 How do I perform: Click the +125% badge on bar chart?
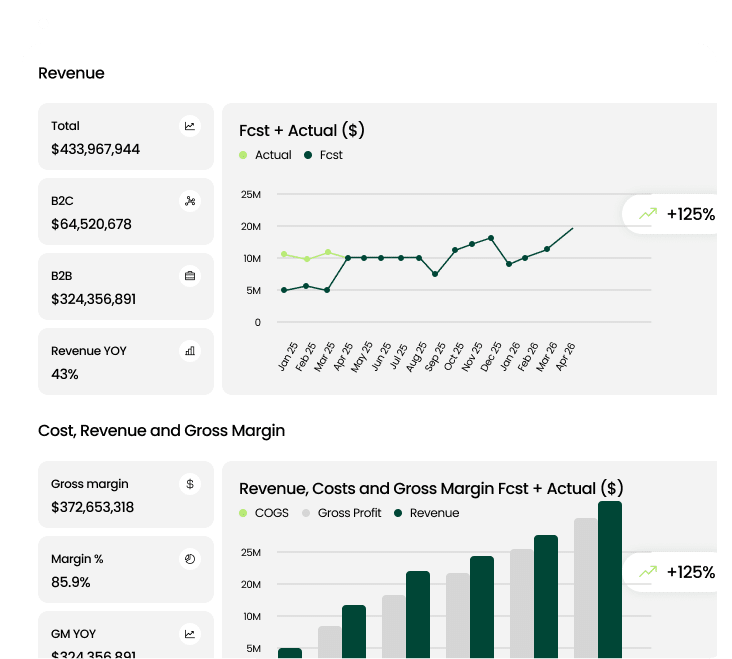point(675,572)
